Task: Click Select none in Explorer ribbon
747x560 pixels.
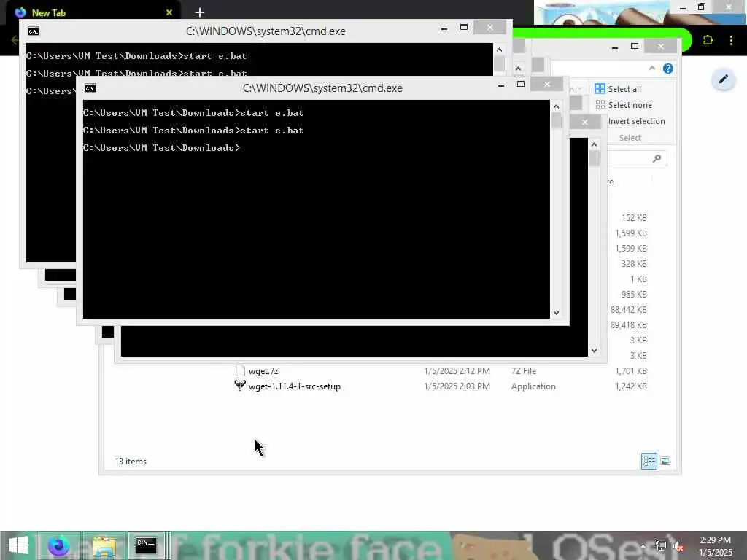Action: [624, 105]
